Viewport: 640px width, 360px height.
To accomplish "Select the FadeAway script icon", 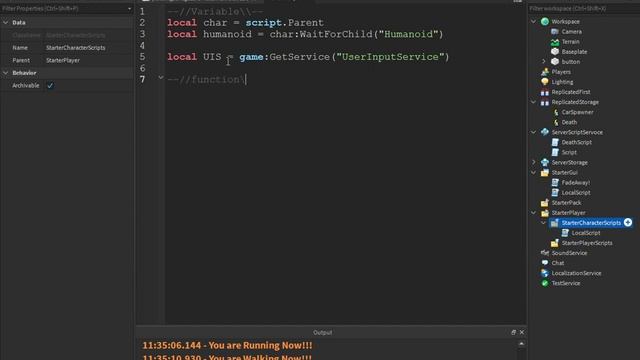I will click(x=555, y=182).
